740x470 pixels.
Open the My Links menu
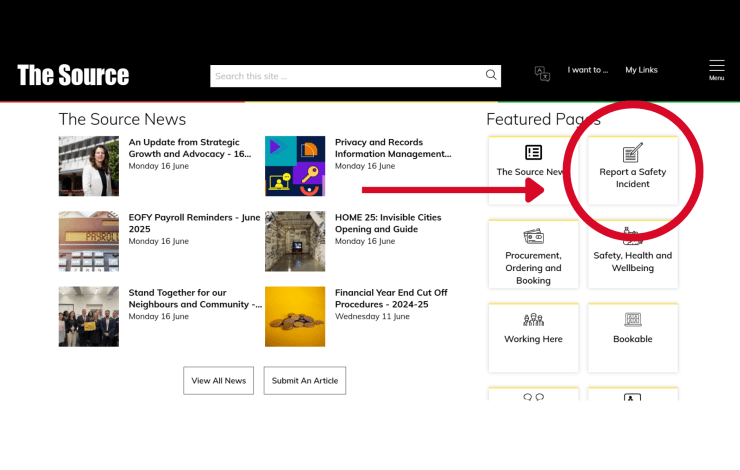tap(641, 70)
